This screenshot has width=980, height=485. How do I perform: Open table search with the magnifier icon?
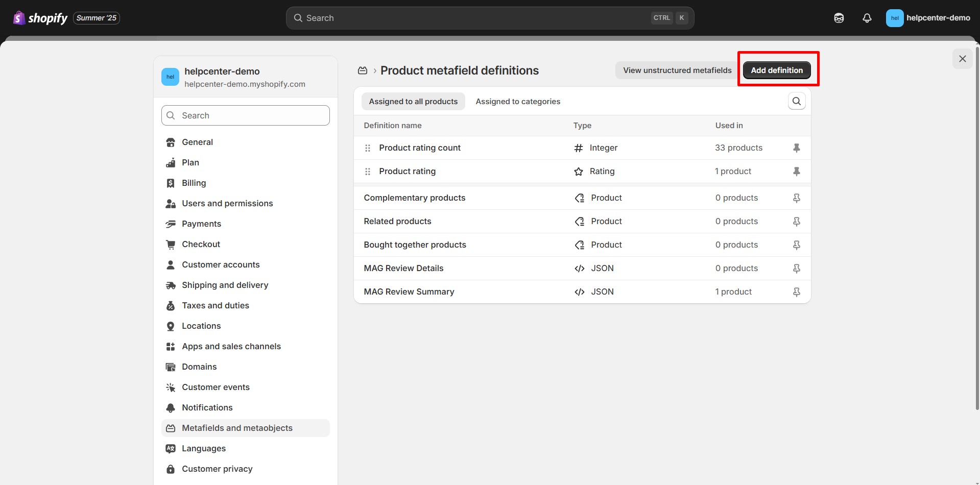pyautogui.click(x=797, y=101)
